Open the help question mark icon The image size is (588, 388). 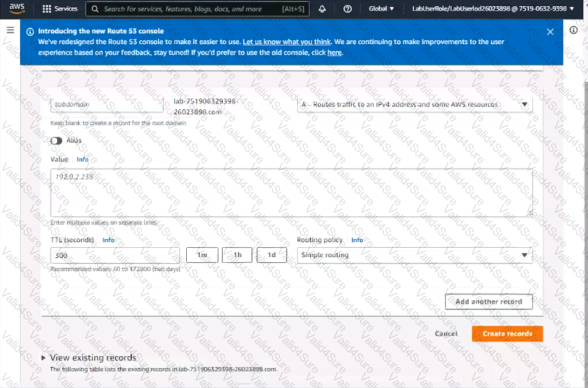348,9
